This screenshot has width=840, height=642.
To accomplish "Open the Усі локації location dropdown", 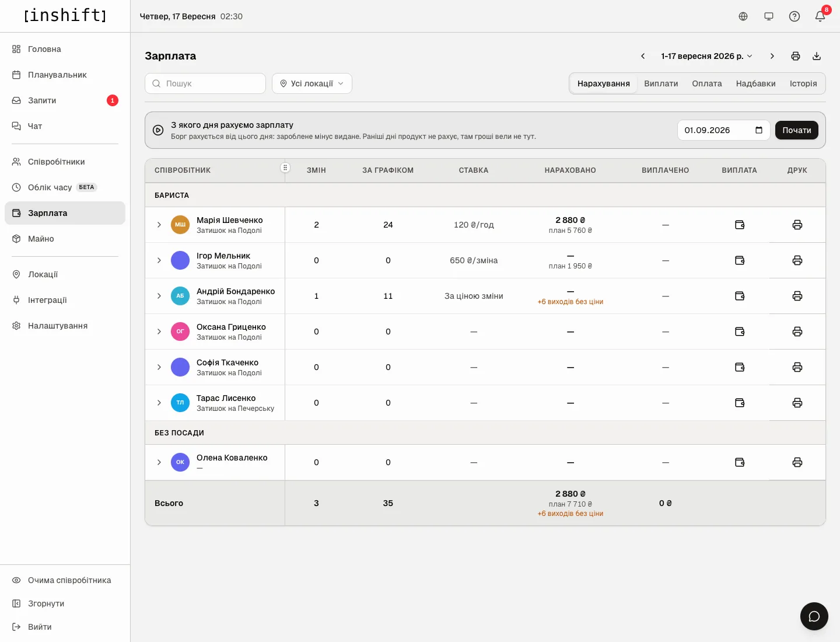I will tap(312, 83).
